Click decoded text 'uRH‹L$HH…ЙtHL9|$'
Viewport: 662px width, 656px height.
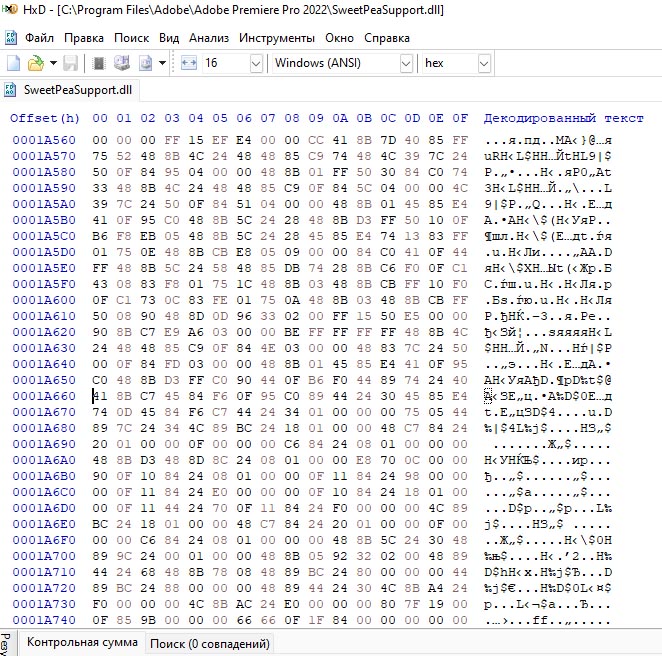click(548, 156)
